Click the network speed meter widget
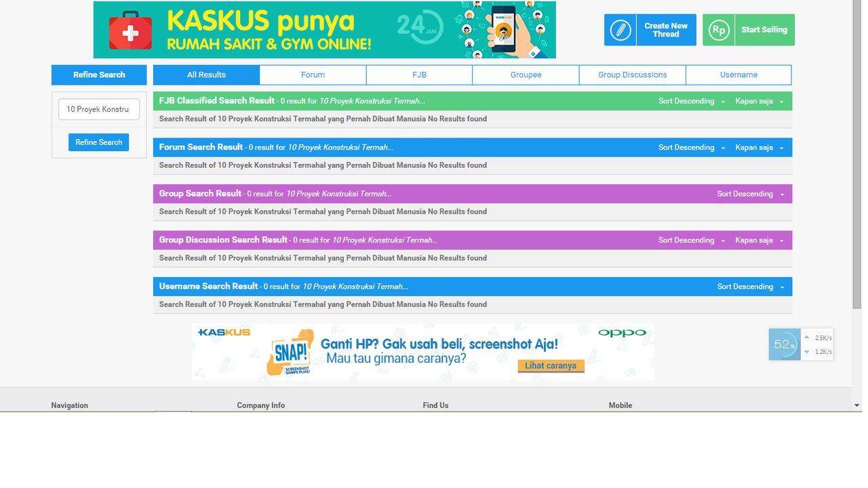This screenshot has height=488, width=868. [x=801, y=344]
